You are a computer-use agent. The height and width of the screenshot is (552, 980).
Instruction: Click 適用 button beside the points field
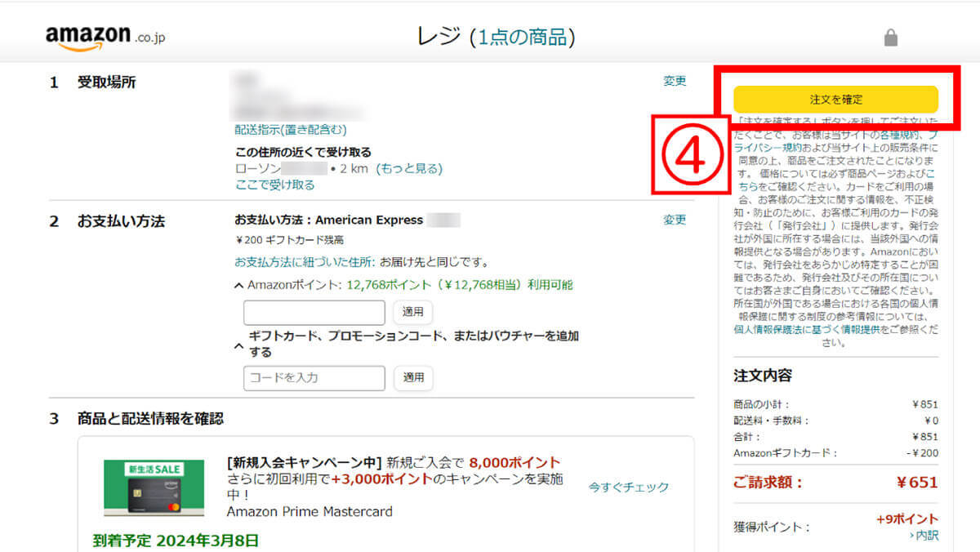point(413,313)
